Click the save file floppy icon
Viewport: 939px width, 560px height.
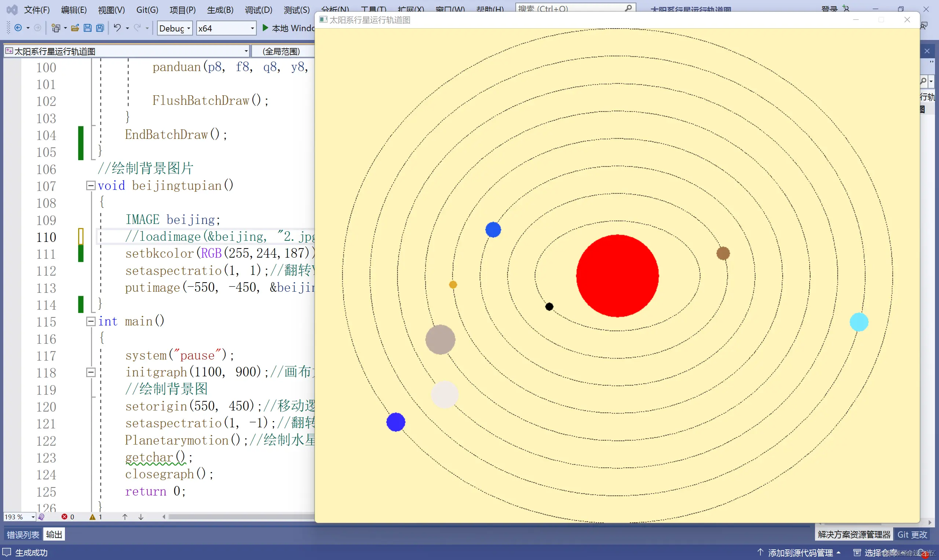pos(87,28)
